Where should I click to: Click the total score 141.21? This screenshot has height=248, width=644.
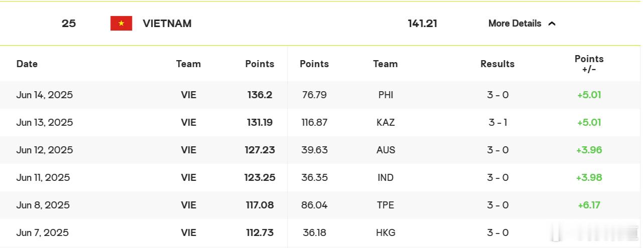423,24
